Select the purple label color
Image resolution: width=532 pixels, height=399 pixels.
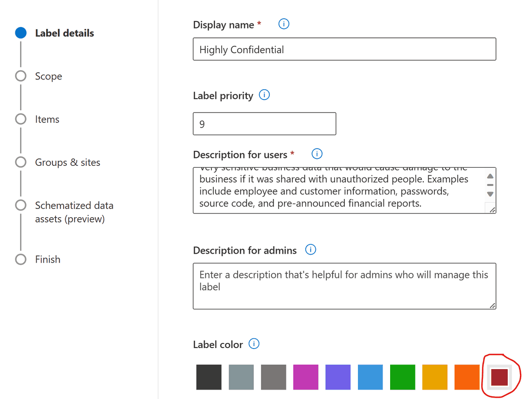338,377
